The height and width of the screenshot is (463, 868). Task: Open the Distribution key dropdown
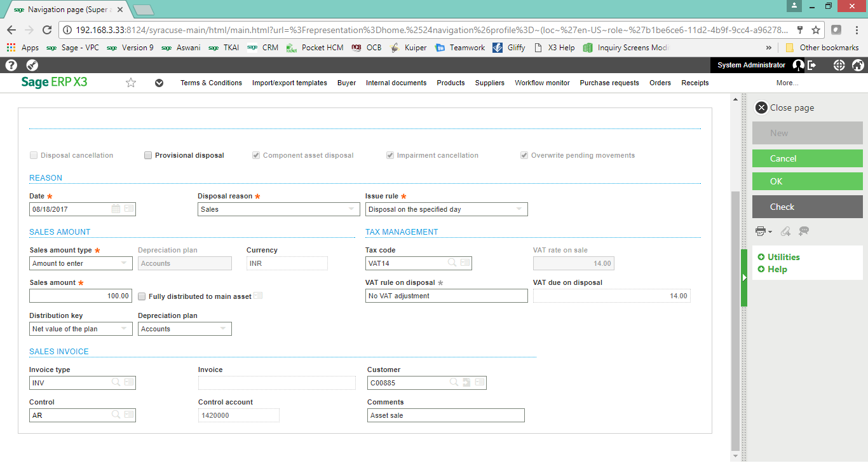[124, 329]
